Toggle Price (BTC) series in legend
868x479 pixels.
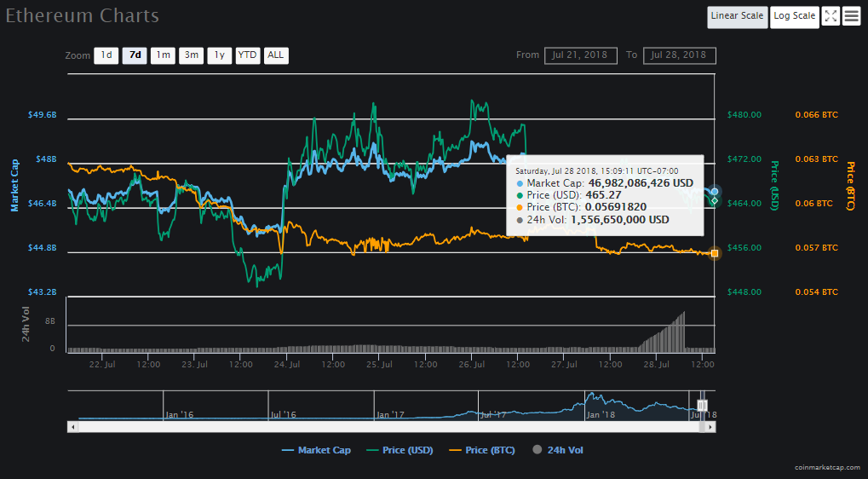pyautogui.click(x=481, y=450)
